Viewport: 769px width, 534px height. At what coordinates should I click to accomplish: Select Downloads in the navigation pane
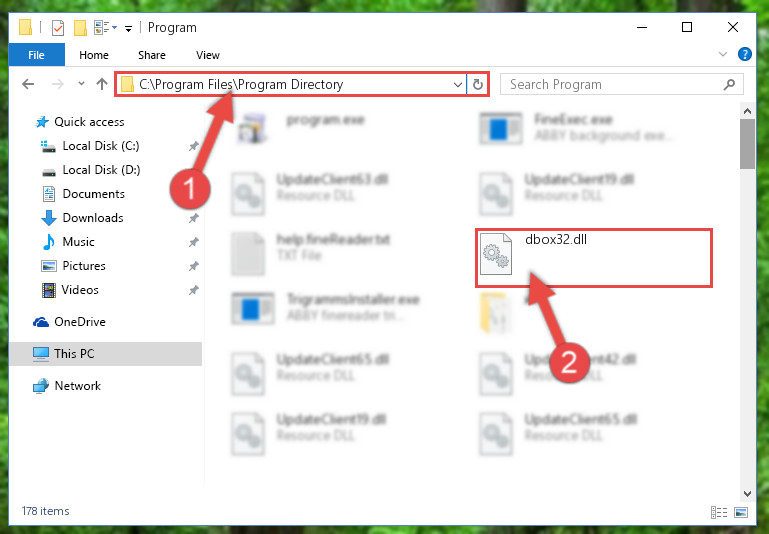pyautogui.click(x=93, y=218)
